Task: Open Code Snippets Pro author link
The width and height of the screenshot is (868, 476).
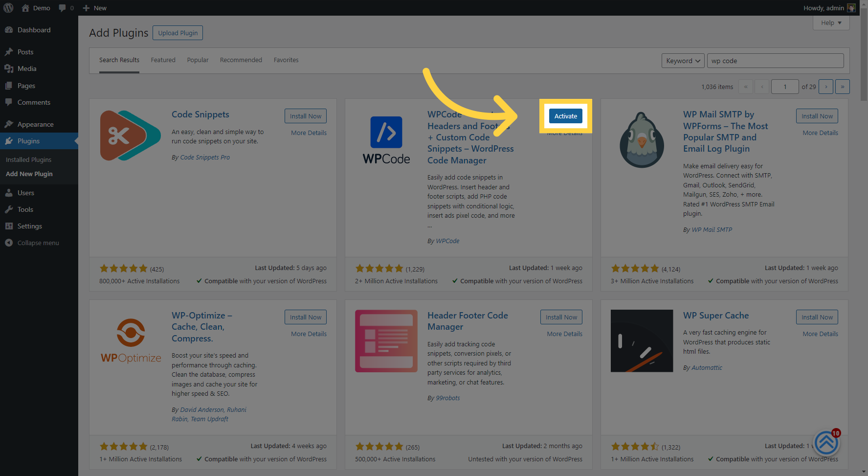Action: pos(205,158)
